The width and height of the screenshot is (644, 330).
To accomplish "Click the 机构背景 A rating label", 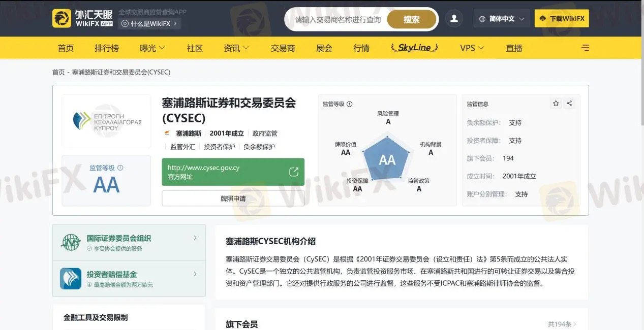I will click(431, 148).
